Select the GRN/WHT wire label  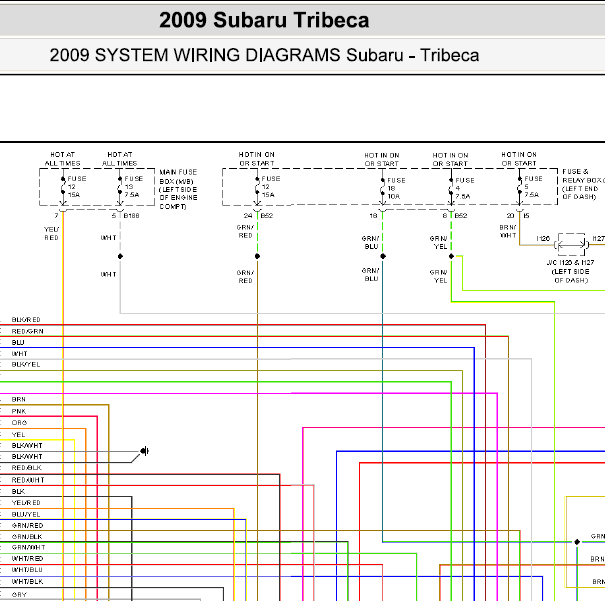(x=28, y=548)
